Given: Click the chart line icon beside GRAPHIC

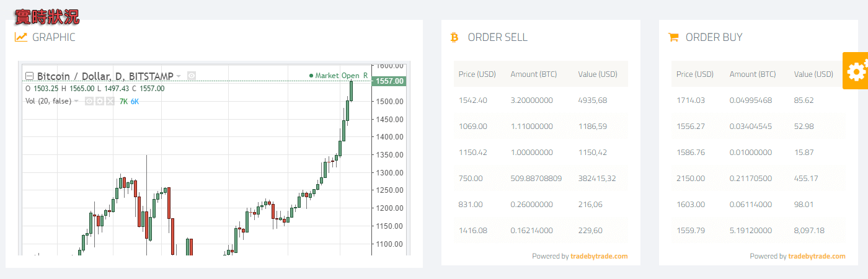Looking at the screenshot, I should coord(21,37).
